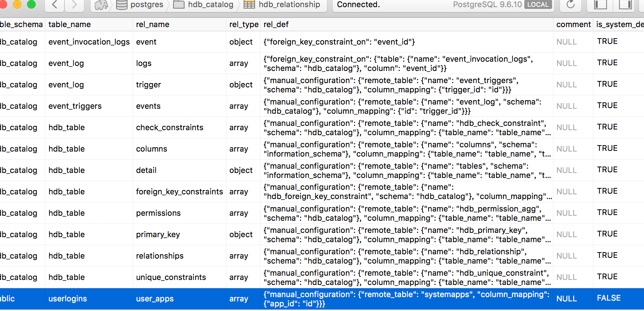Viewport: 644px width, 311px height.
Task: Click the back navigation arrow
Action: (54, 5)
